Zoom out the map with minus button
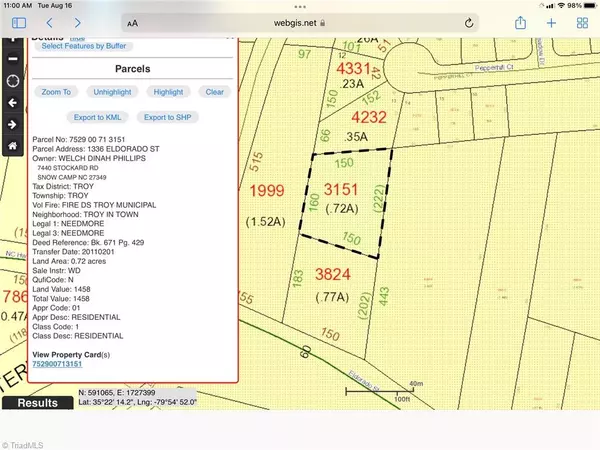This screenshot has width=600, height=450. coord(12,59)
